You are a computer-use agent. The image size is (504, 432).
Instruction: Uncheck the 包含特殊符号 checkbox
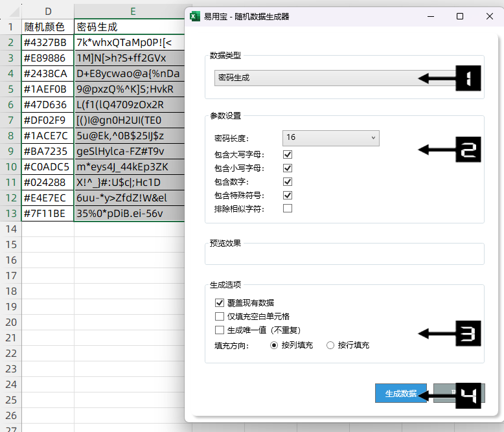(288, 195)
